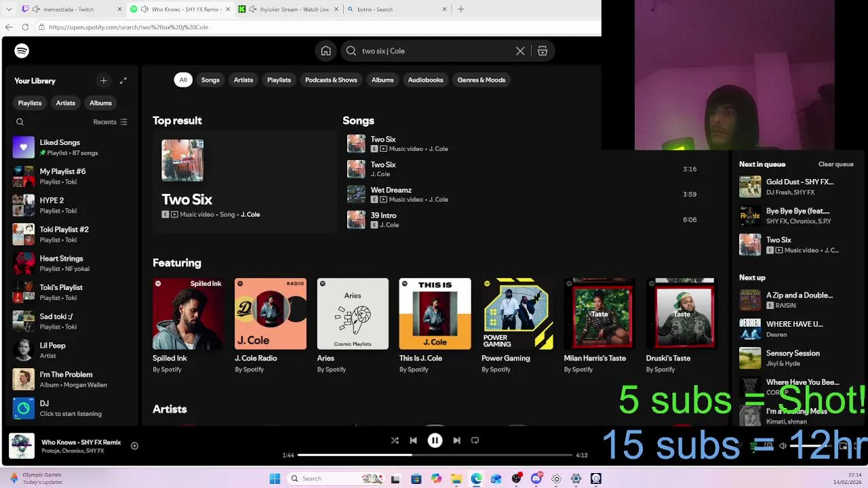
Task: Go back in browser
Action: (8, 27)
